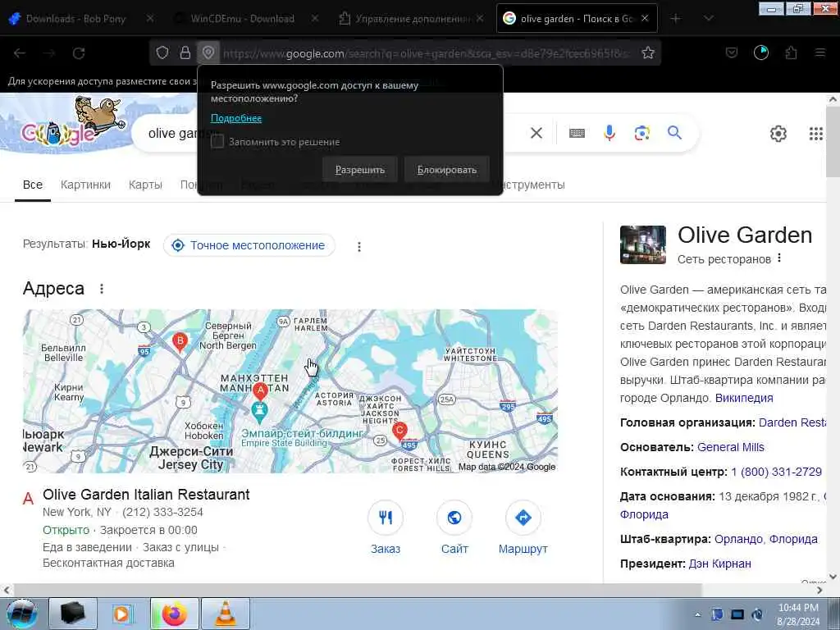Screen dimensions: 840x630
Task: Open the Pocket save icon
Action: [x=731, y=52]
